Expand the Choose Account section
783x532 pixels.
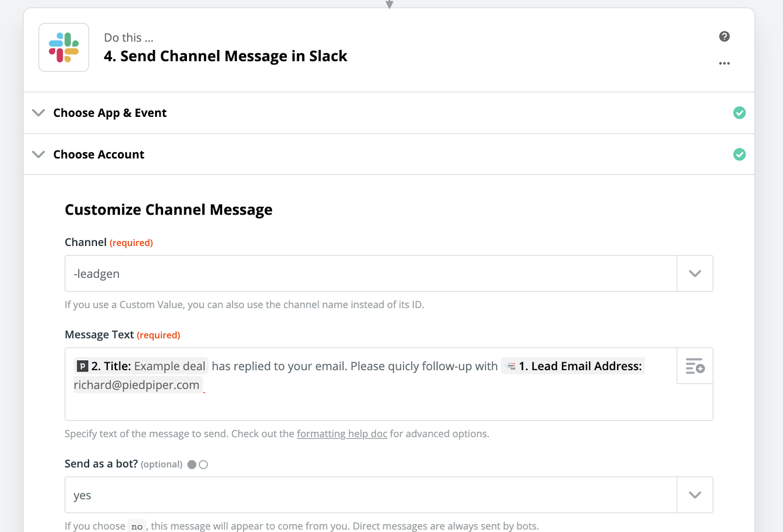[x=39, y=155]
